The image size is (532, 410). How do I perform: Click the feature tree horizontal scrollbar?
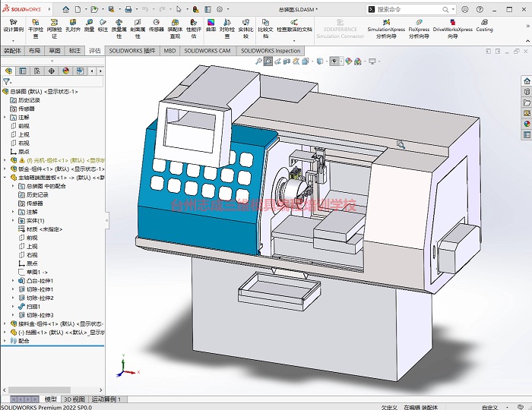point(40,390)
